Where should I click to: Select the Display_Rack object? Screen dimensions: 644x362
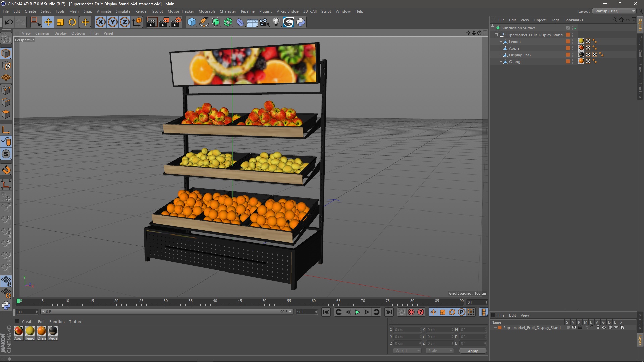[520, 55]
